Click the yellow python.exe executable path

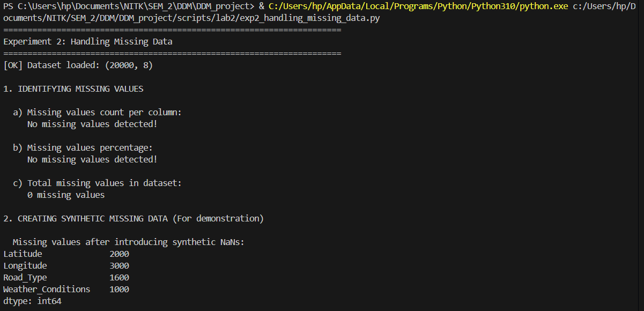click(418, 6)
